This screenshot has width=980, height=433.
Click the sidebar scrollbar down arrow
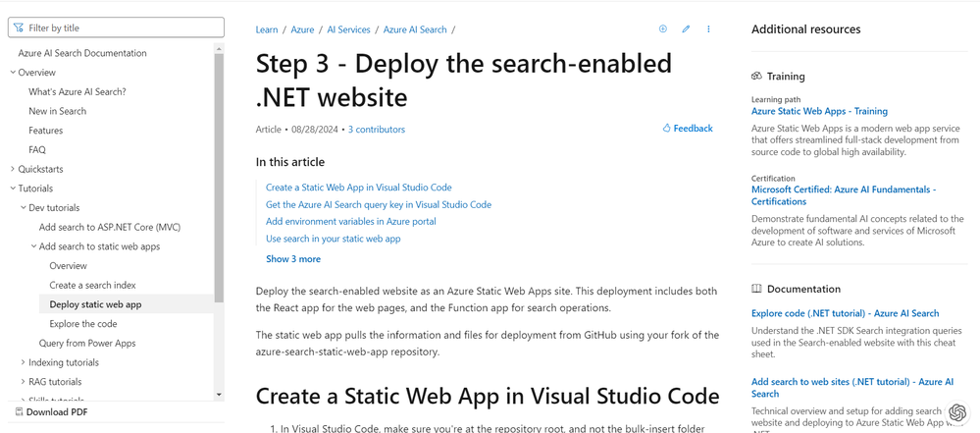219,395
